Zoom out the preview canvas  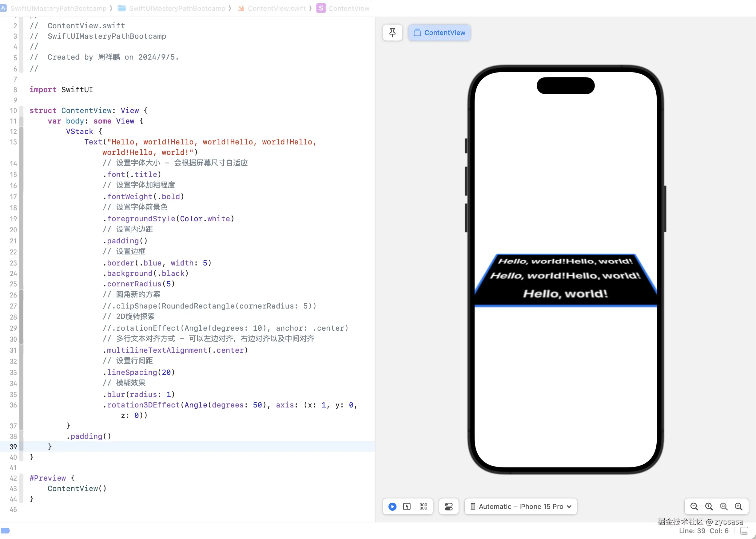coord(694,506)
